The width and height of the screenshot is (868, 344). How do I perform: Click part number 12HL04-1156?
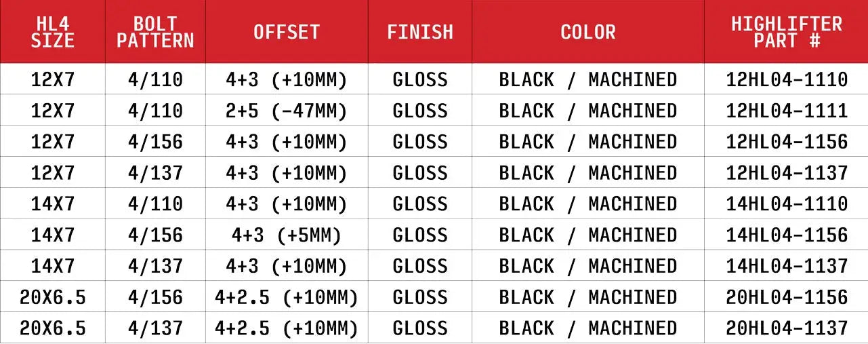(787, 142)
